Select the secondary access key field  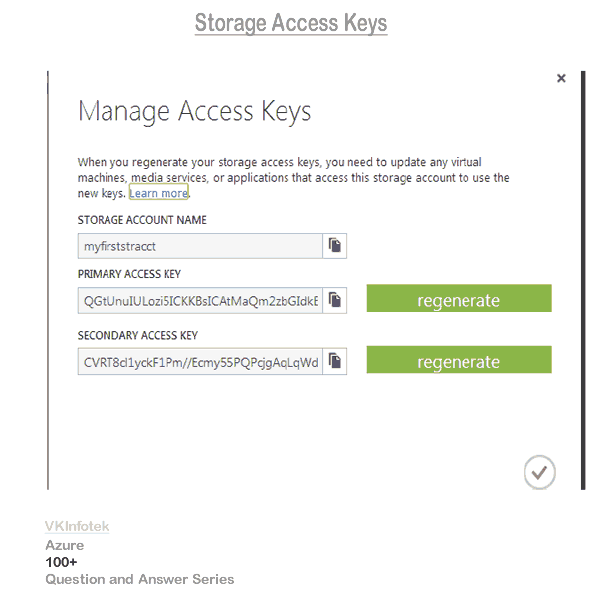click(x=200, y=361)
